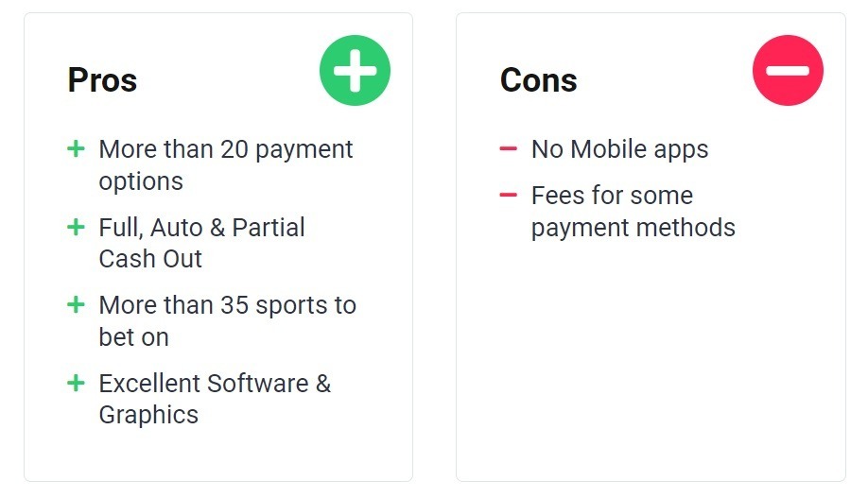Click green plus beside 'Excellent Software & Graphics'
The height and width of the screenshot is (498, 868).
click(76, 383)
